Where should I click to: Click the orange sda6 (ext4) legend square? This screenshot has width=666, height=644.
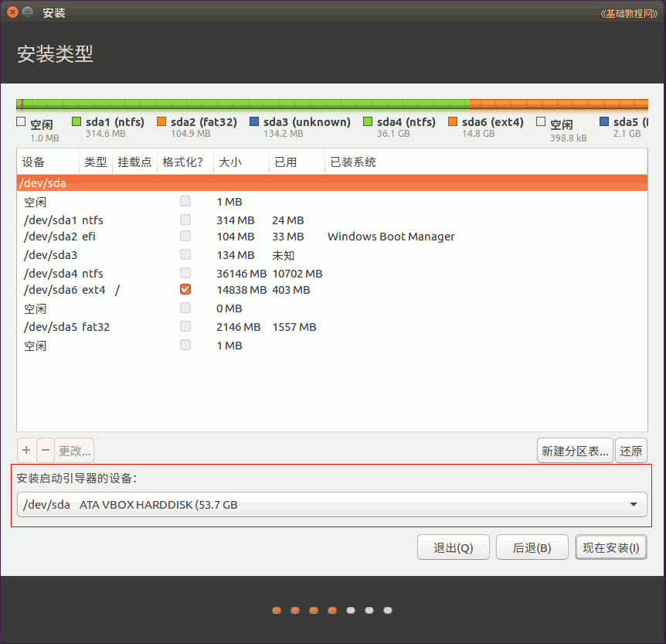coord(453,122)
